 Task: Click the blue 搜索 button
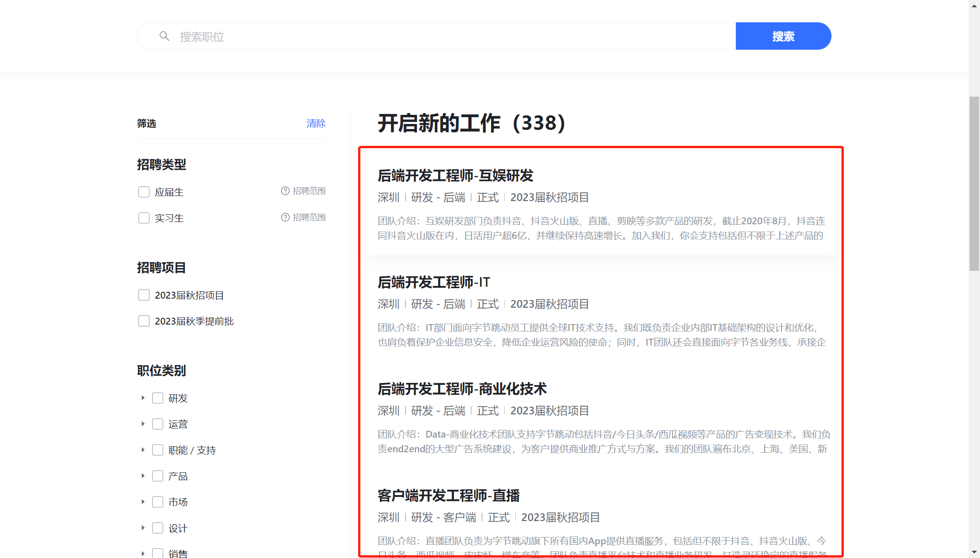tap(783, 36)
